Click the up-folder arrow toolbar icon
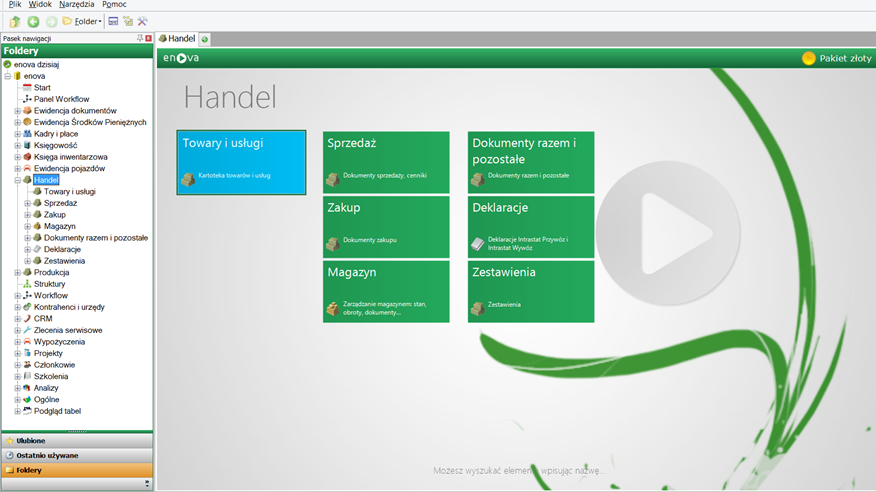Viewport: 876px width, 492px height. tap(15, 21)
